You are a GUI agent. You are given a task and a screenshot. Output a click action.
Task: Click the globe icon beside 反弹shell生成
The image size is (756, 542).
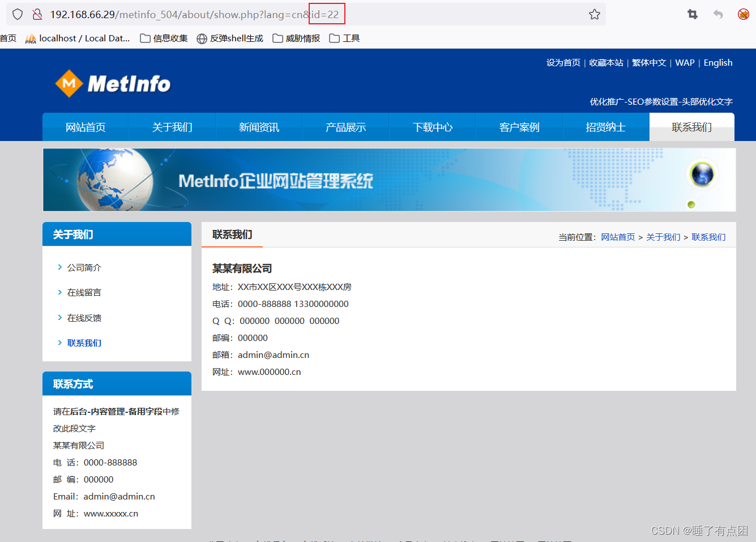(x=202, y=38)
